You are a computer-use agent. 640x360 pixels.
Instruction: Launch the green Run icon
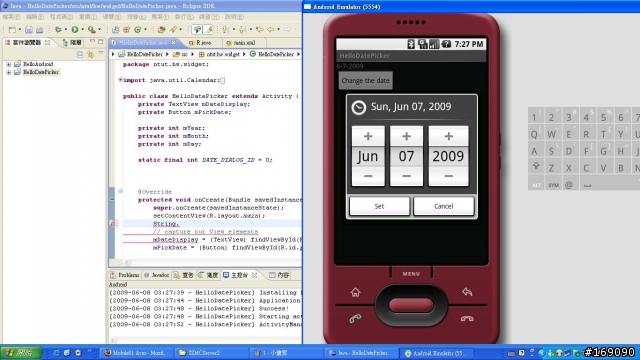click(x=75, y=30)
